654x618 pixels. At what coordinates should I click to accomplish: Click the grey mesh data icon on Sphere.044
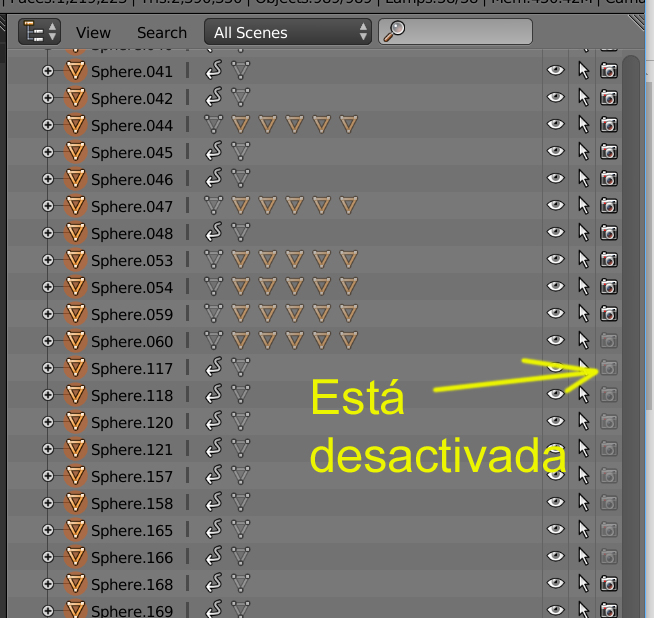(214, 125)
